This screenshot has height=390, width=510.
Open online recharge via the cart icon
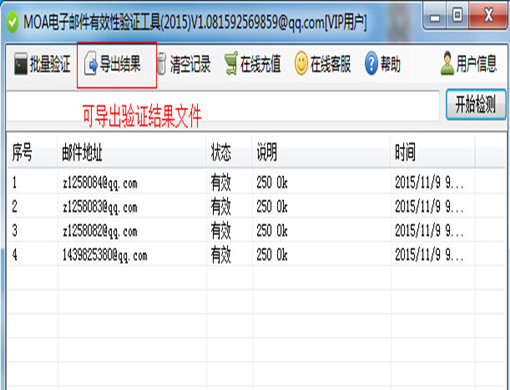click(231, 63)
